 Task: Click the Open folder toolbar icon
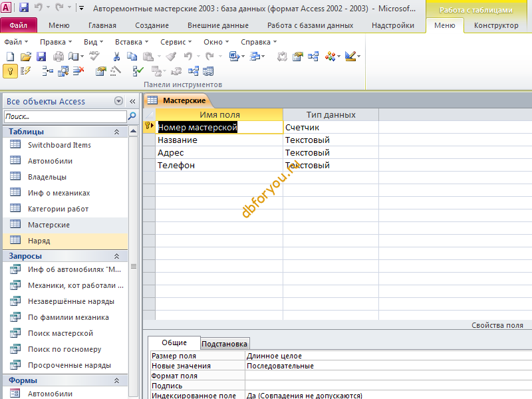click(25, 57)
